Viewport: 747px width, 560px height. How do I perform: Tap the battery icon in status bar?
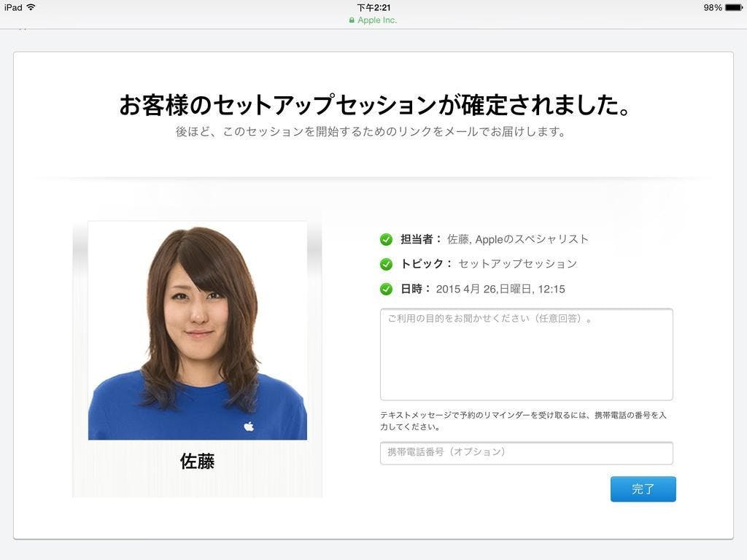pos(733,7)
